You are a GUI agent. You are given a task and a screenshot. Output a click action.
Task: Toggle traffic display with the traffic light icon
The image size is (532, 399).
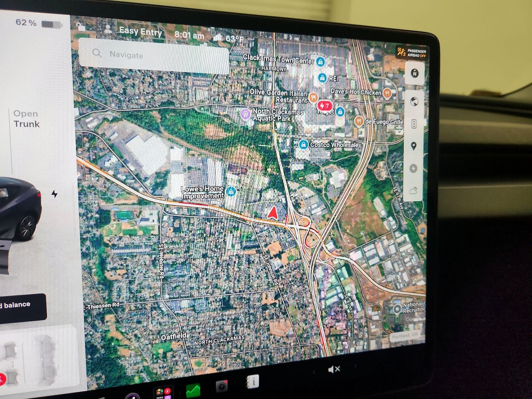414,124
